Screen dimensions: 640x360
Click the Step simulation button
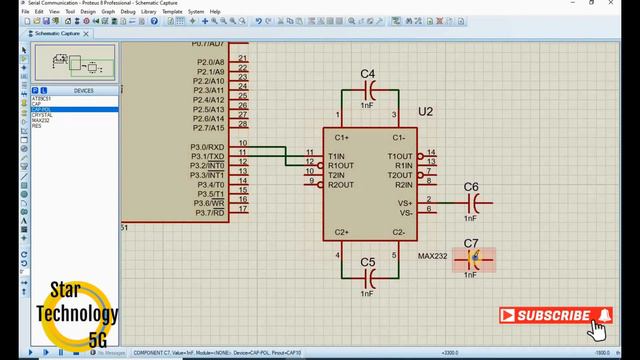(x=46, y=352)
